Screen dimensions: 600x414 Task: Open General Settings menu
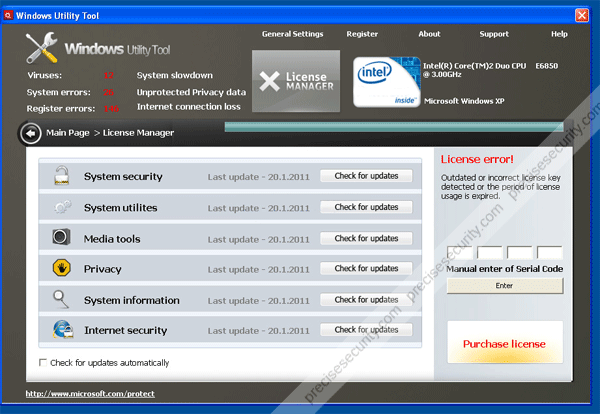292,34
